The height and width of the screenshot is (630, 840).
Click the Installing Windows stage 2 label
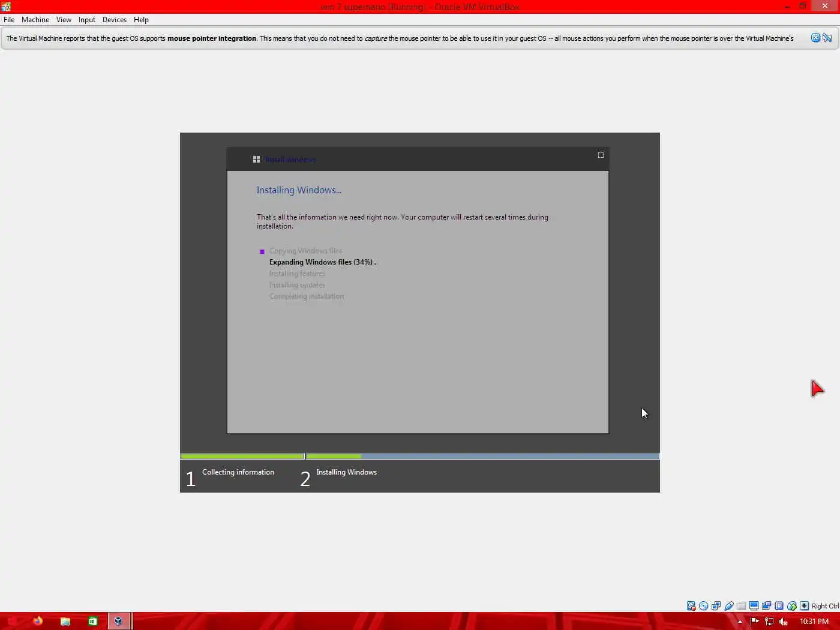click(x=346, y=472)
